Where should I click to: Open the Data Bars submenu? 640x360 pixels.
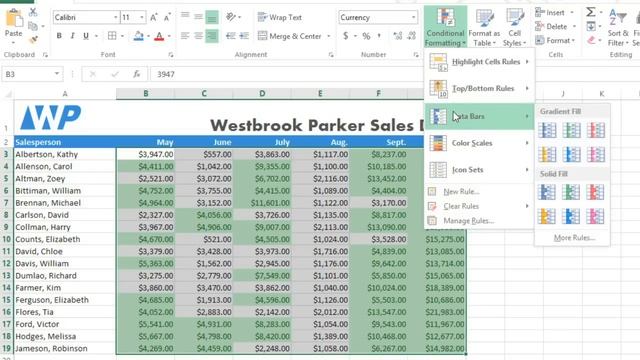[479, 116]
